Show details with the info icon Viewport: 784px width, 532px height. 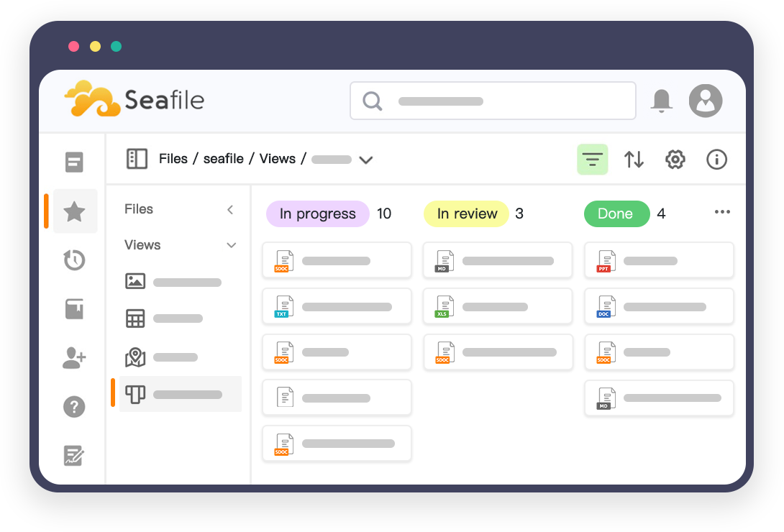(716, 160)
